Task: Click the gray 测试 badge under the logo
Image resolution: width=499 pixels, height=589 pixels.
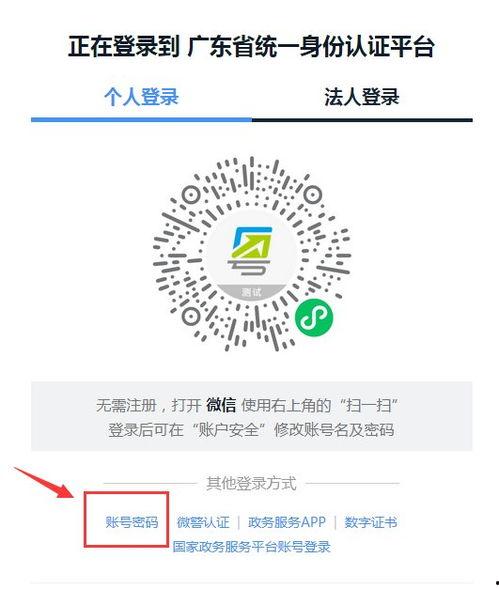Action: (251, 292)
